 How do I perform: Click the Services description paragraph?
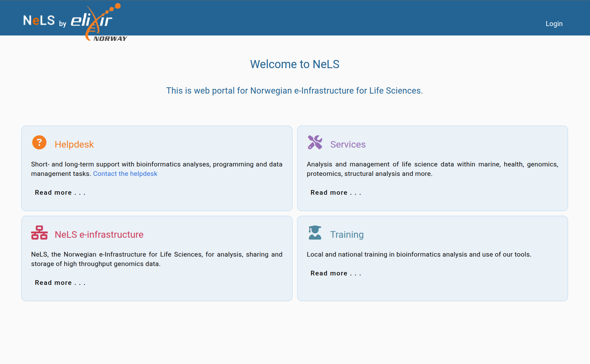pos(432,169)
